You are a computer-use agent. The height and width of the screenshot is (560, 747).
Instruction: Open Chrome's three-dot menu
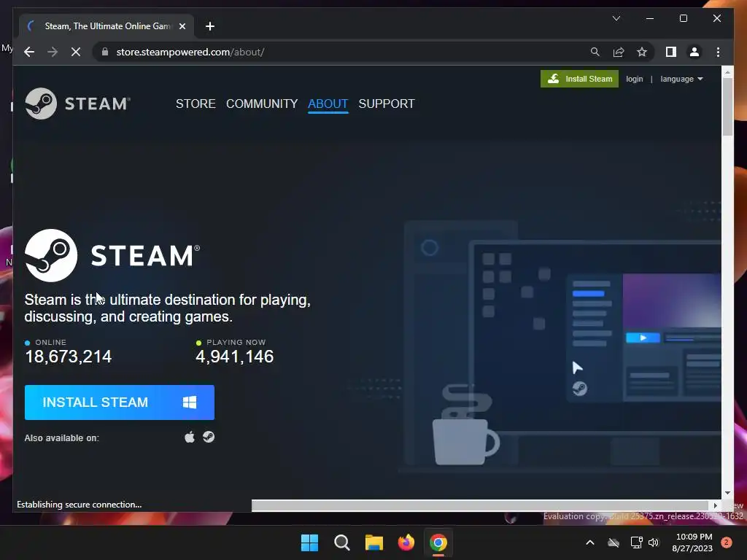click(718, 52)
